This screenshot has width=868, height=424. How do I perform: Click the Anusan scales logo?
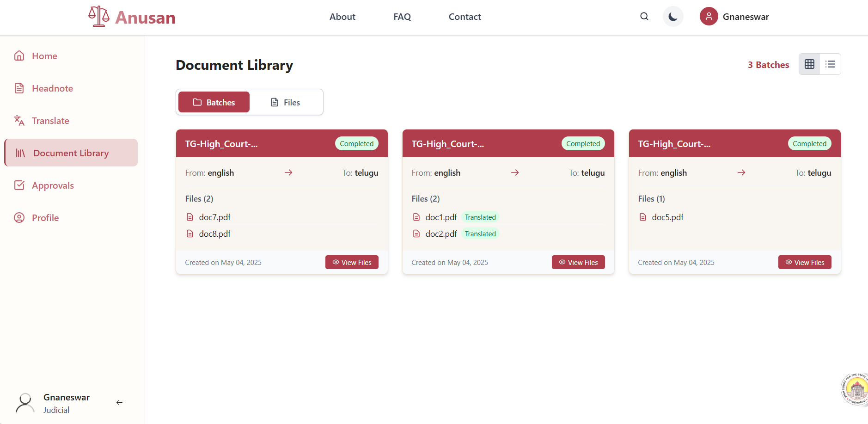99,17
